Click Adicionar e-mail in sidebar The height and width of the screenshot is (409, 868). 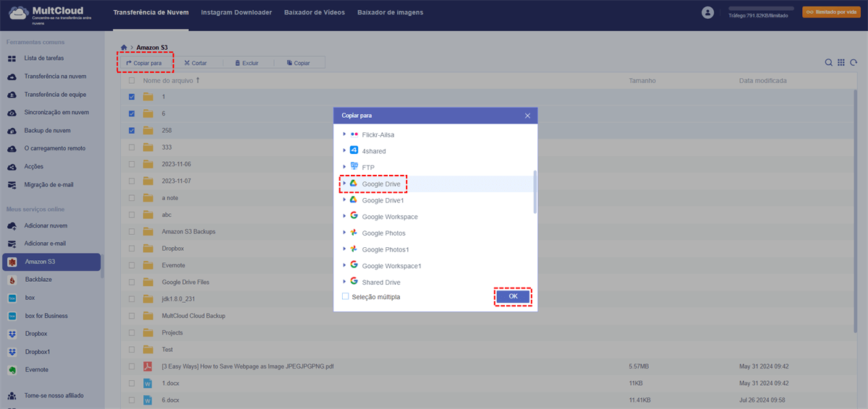coord(46,244)
